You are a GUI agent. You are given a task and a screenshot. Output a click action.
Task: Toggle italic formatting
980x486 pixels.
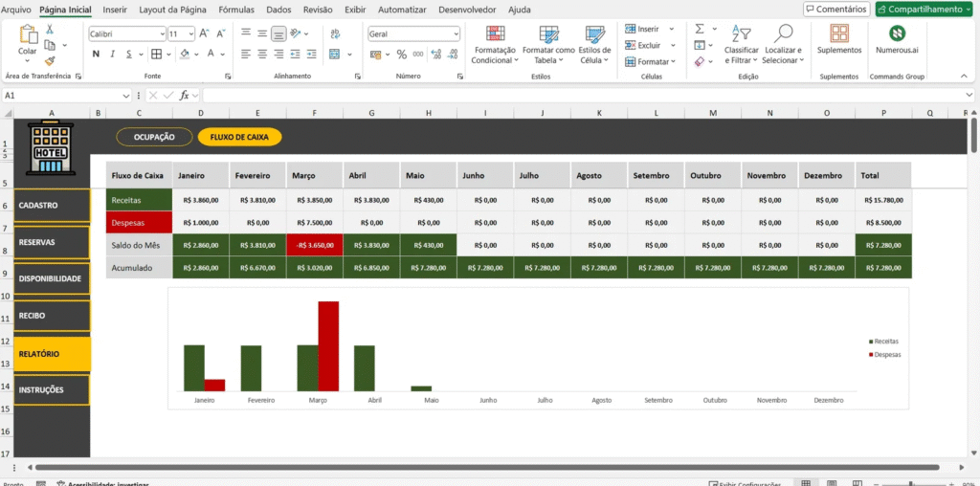(x=112, y=55)
